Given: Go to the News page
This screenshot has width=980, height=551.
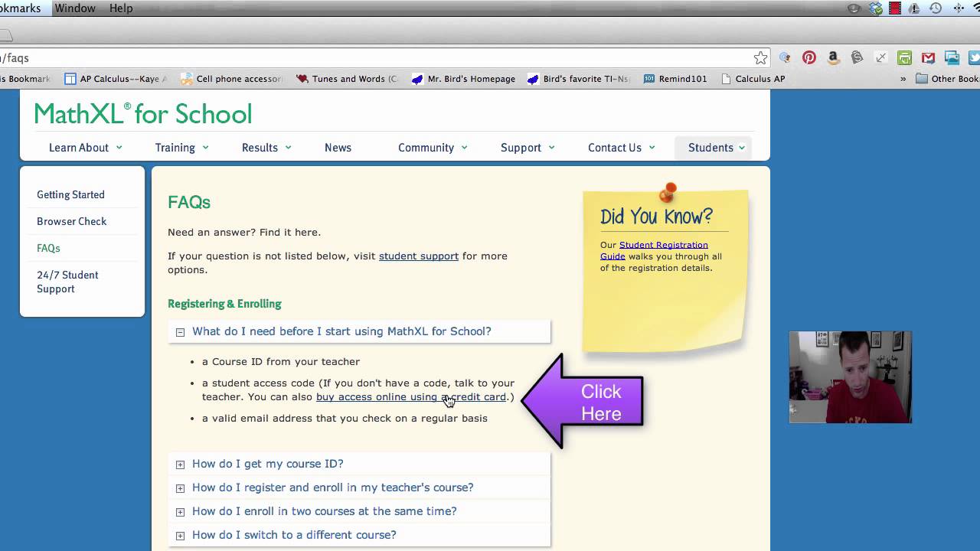Looking at the screenshot, I should coord(338,148).
